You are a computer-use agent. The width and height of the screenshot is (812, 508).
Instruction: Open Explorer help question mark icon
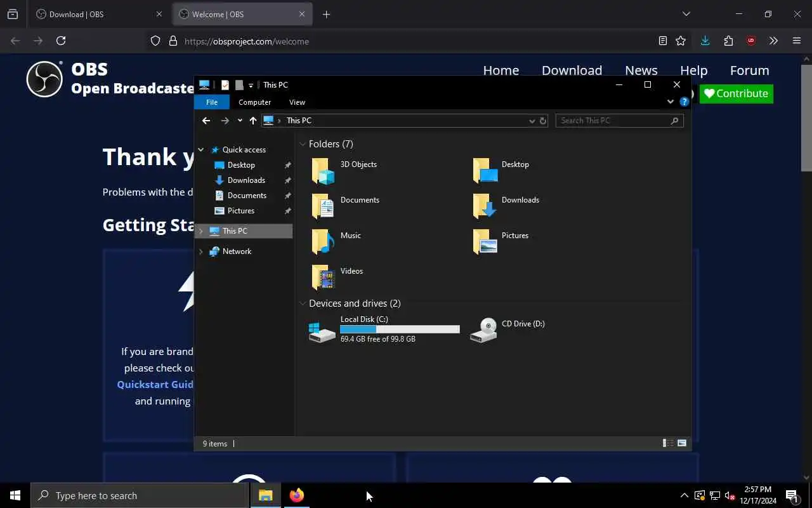tap(684, 102)
